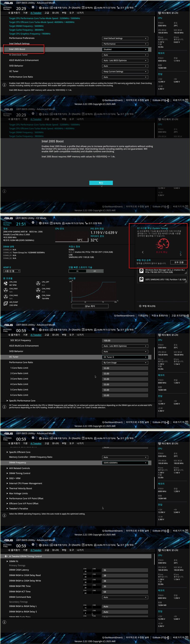
Task: Open 내 즐겨찾기(F3) on the OC Tuner II screen
Action: [x=58, y=330]
